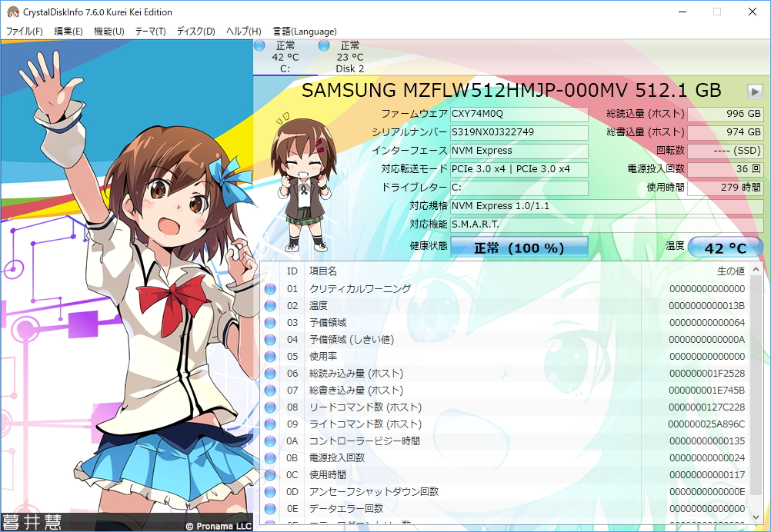Select raw value 0000000000064
771x532 pixels.
pyautogui.click(x=706, y=323)
